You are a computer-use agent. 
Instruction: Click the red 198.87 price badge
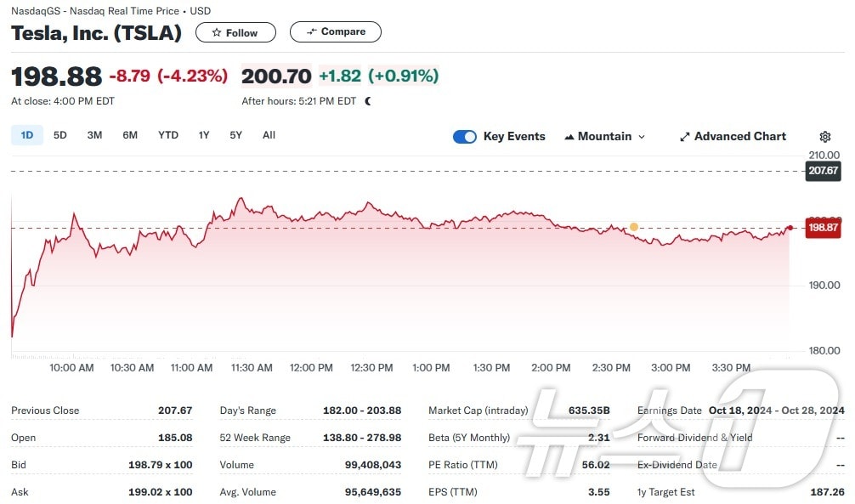(x=822, y=228)
